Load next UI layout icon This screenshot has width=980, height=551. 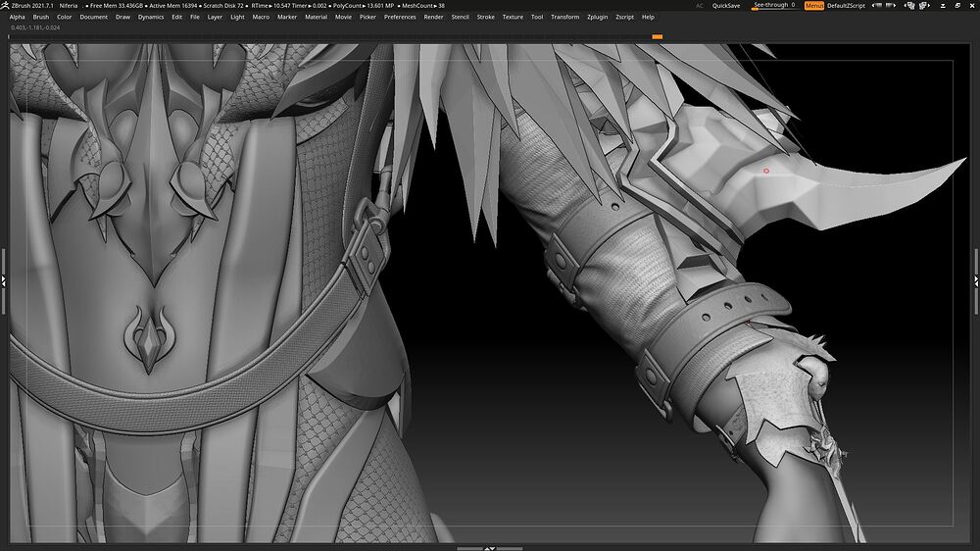(x=923, y=6)
